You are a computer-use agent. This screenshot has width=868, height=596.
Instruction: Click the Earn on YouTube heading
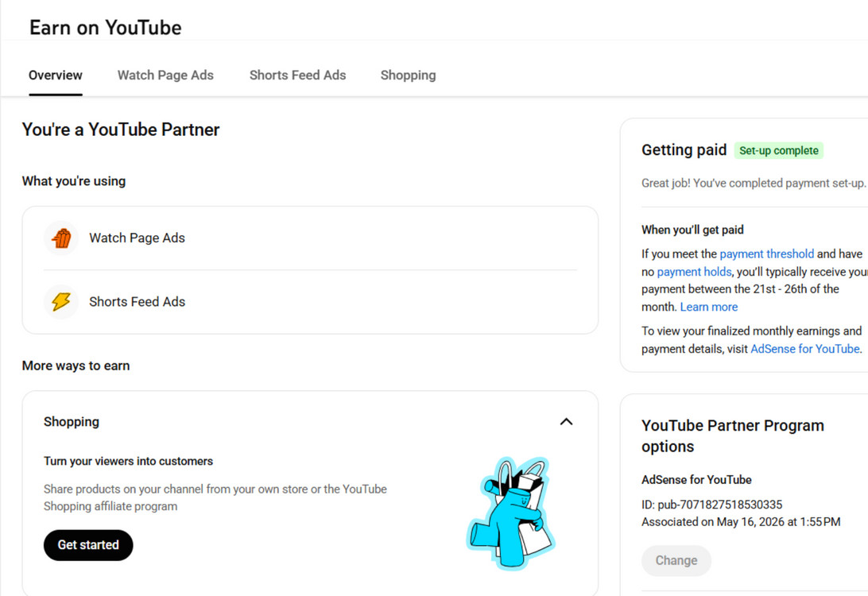pyautogui.click(x=105, y=28)
